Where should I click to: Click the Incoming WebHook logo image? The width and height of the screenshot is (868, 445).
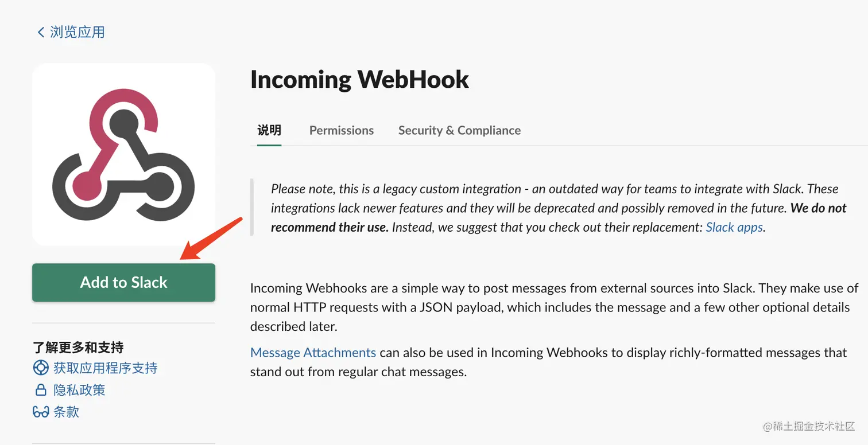123,154
